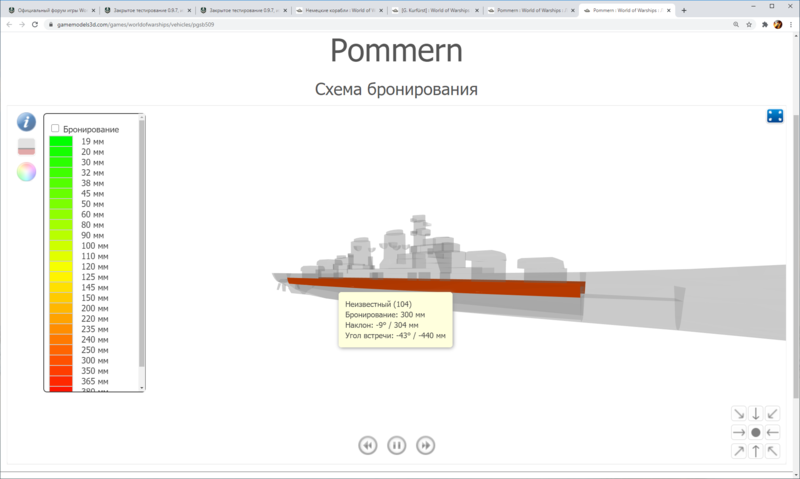This screenshot has height=479, width=800.
Task: Select the 19 мм green color swatch
Action: click(x=61, y=141)
